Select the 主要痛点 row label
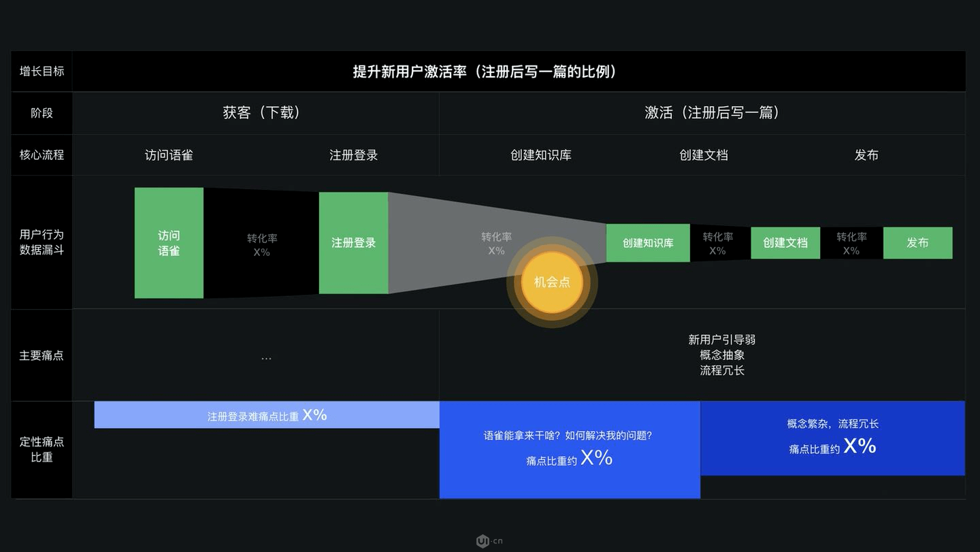This screenshot has width=980, height=552. pyautogui.click(x=42, y=355)
